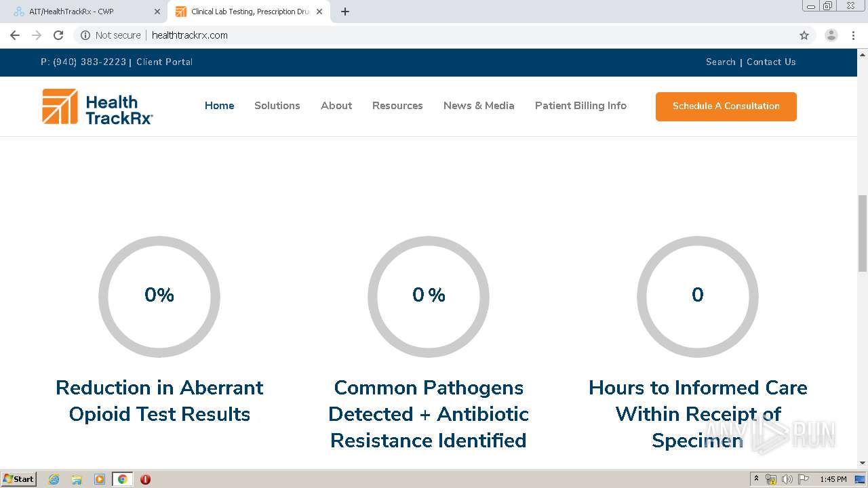
Task: Open News & Media menu item
Action: pos(479,106)
